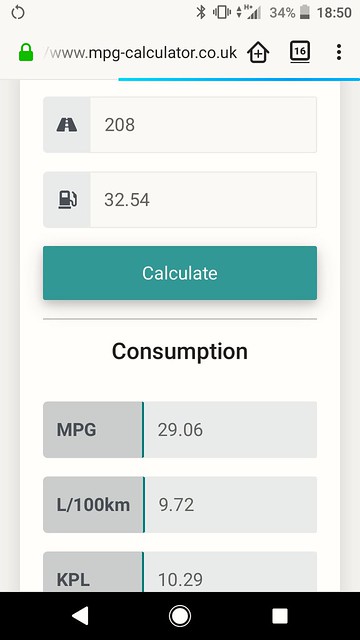Click the Calculate button

[180, 273]
